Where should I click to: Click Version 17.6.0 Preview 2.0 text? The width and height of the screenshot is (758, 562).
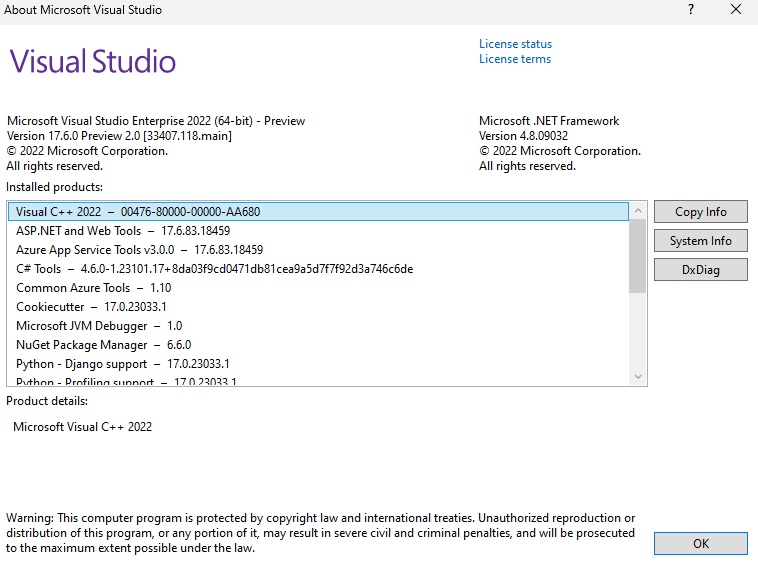[x=119, y=136]
